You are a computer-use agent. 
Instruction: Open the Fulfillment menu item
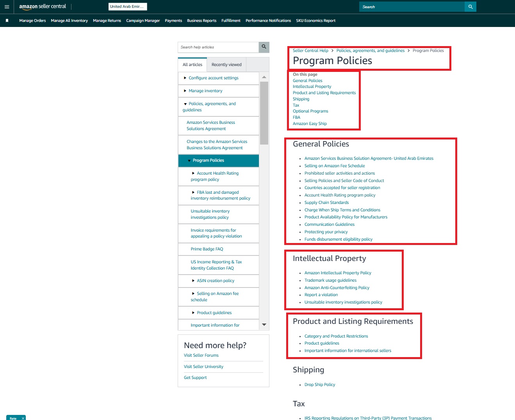[231, 21]
